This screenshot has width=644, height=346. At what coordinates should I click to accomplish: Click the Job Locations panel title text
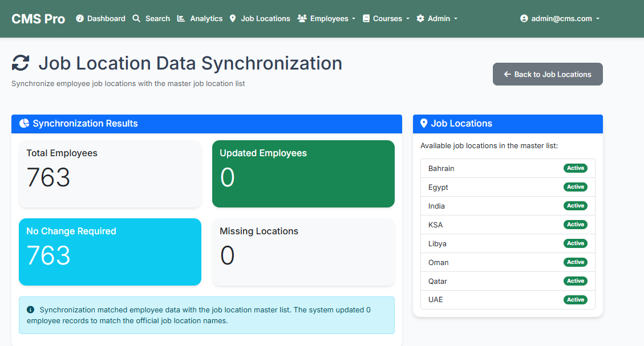click(x=461, y=124)
